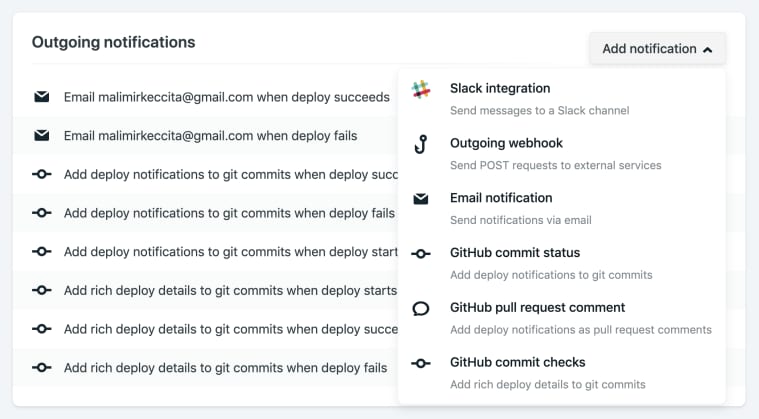The height and width of the screenshot is (419, 759).
Task: Click the webhook hook icon
Action: (x=421, y=144)
